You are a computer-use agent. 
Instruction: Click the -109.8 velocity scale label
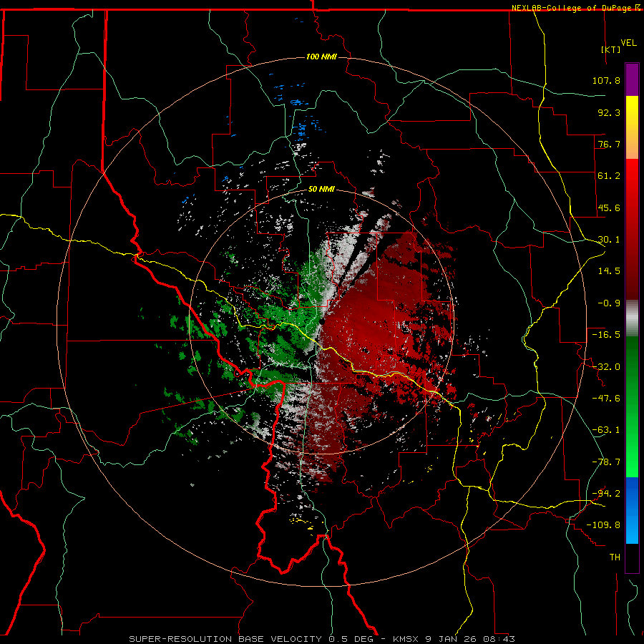click(x=603, y=525)
